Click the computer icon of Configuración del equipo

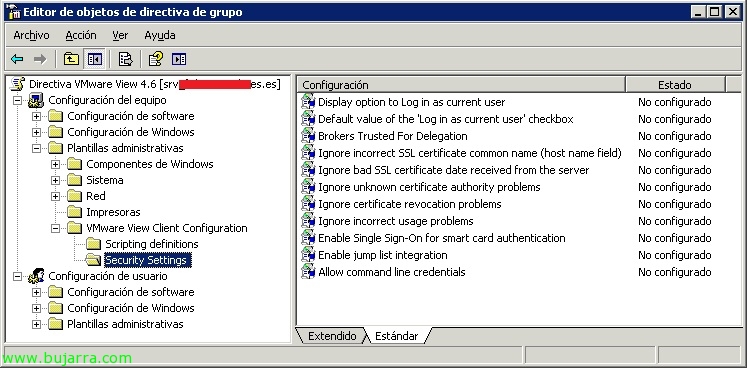click(x=36, y=101)
